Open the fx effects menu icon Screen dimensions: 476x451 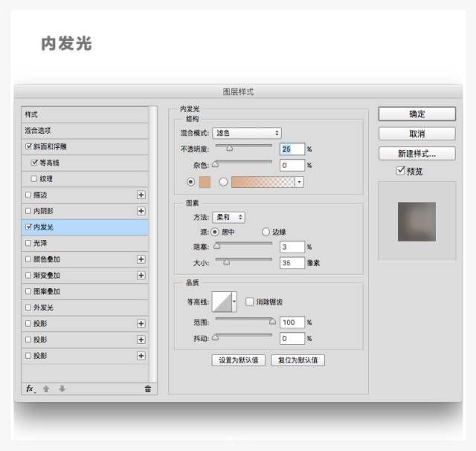30,389
